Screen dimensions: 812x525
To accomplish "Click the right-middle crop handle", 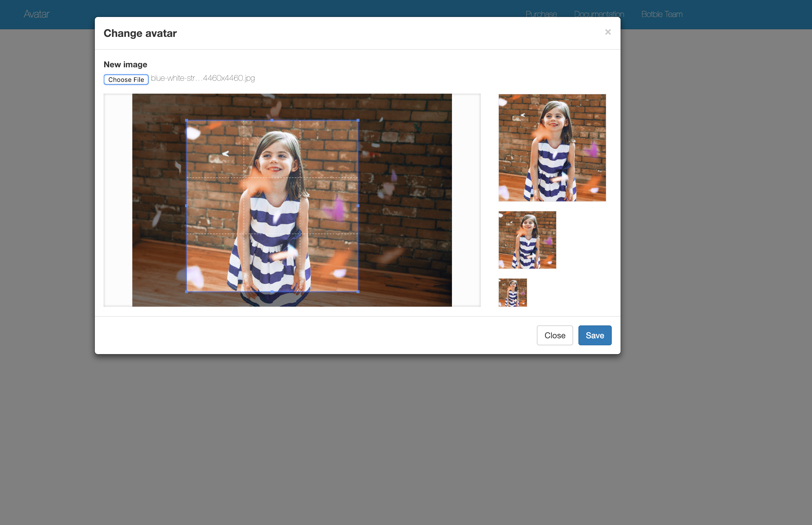I will click(358, 206).
